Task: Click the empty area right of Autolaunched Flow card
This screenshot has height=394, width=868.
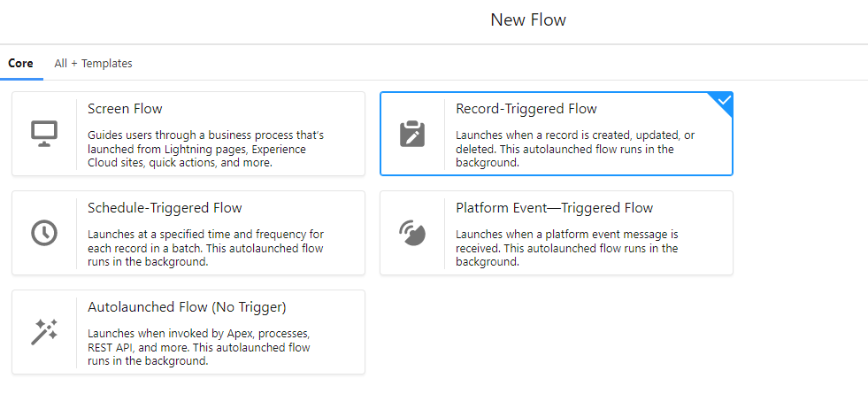Action: [556, 332]
